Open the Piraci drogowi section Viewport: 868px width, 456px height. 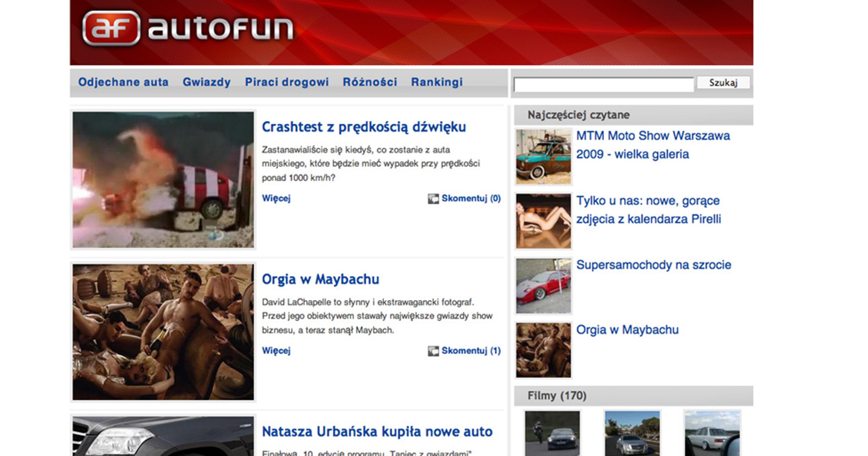[x=287, y=82]
